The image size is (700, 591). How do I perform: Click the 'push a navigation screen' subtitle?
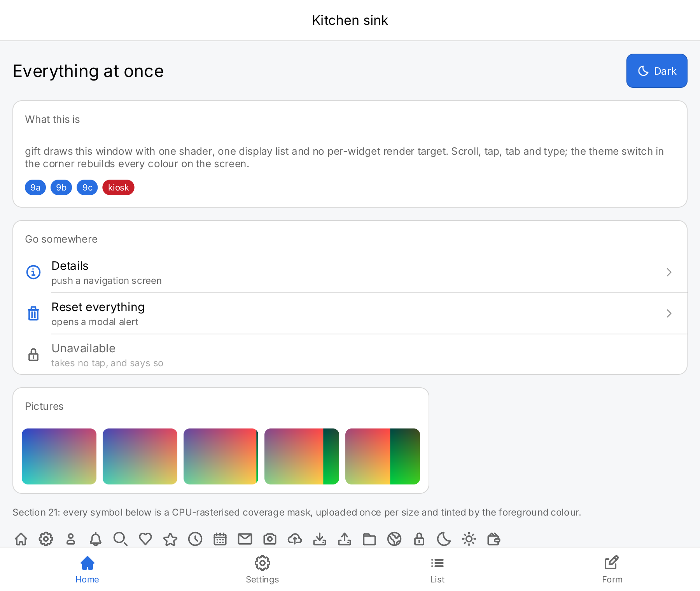click(x=107, y=281)
